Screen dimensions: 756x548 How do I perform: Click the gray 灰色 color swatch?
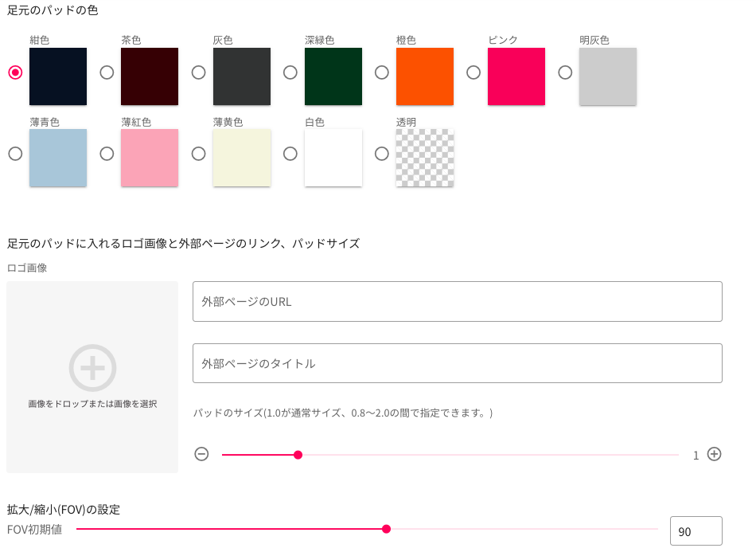tap(242, 76)
